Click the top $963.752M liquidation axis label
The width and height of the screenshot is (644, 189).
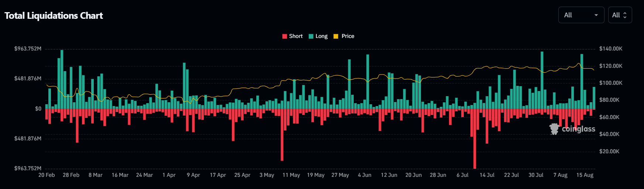point(28,49)
